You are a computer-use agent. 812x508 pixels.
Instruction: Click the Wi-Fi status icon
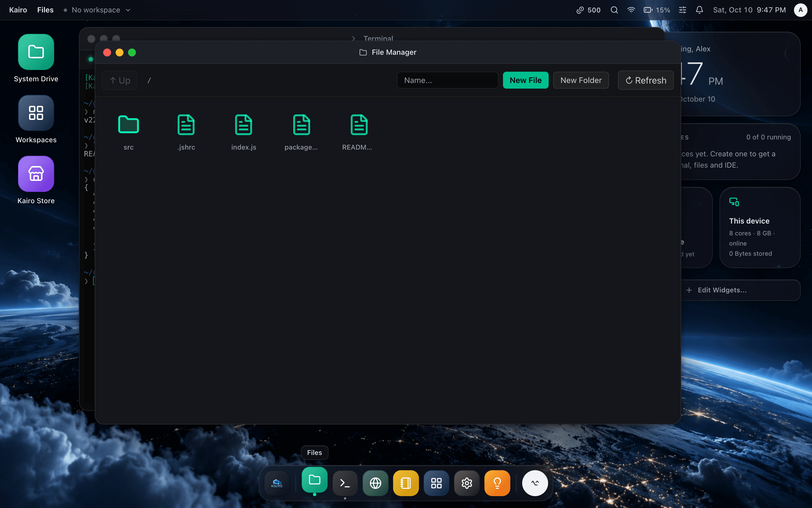631,10
